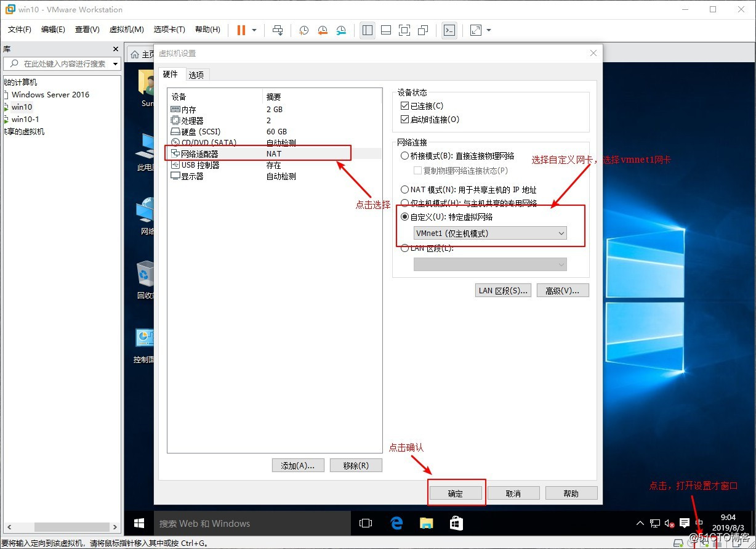Toggle the 启动时连接(O) checkbox
This screenshot has width=756, height=549.
click(404, 120)
